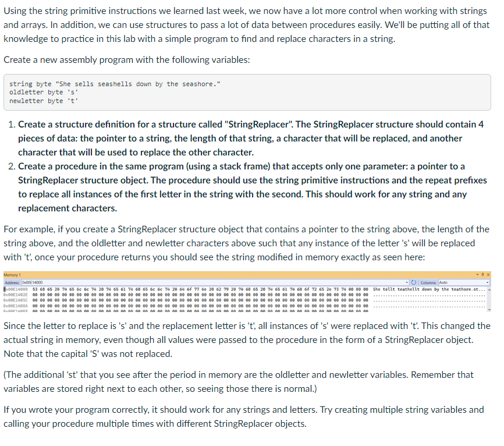Open the Memory 1 window options dropdown
Viewport: 504px width, 446px height.
click(x=477, y=275)
